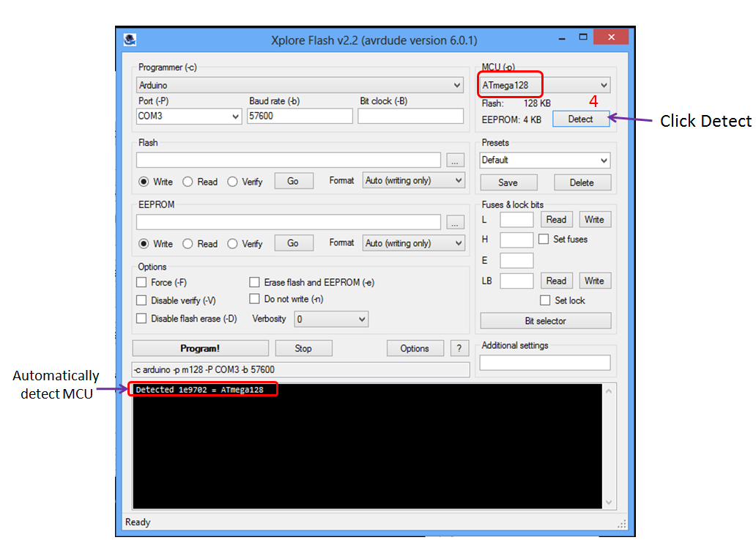Minimize the Xplore Flash window
The image size is (756, 551).
(x=562, y=39)
